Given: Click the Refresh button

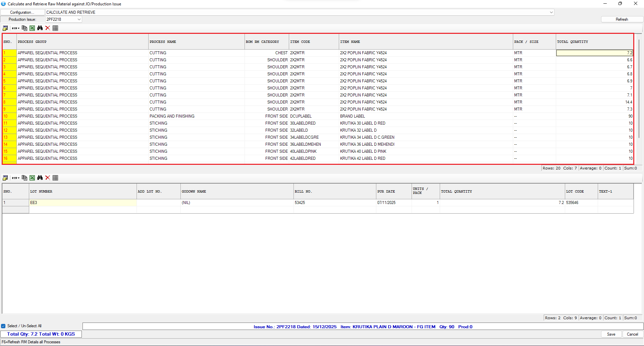Looking at the screenshot, I should (x=622, y=19).
